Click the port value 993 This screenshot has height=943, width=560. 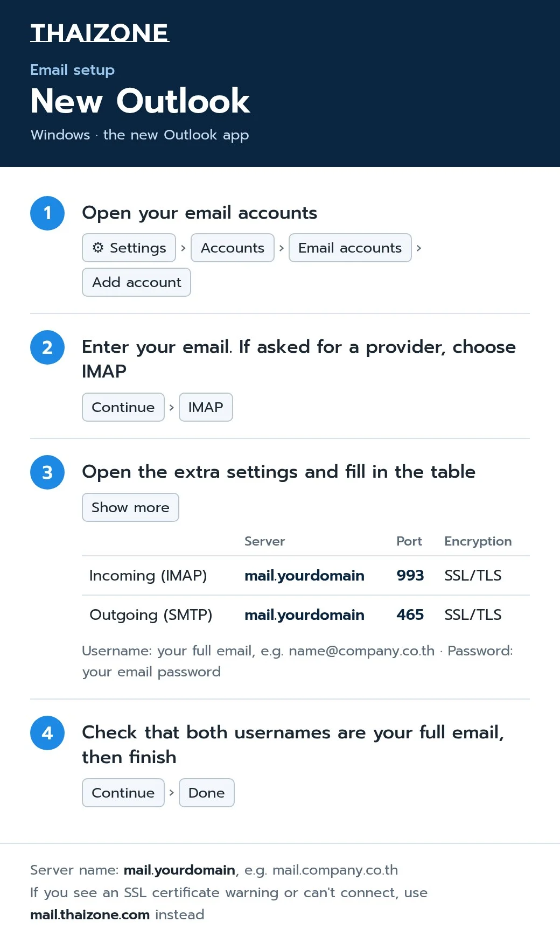pos(410,576)
